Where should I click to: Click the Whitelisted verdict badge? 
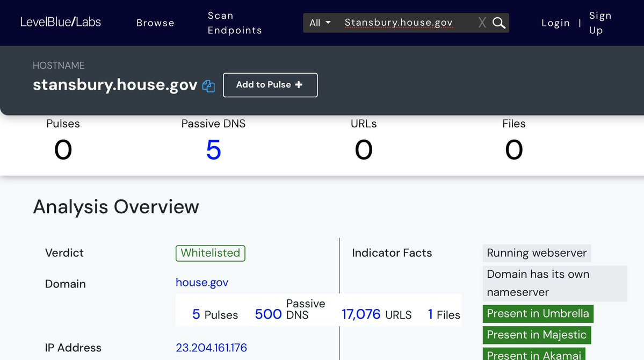[x=210, y=253]
